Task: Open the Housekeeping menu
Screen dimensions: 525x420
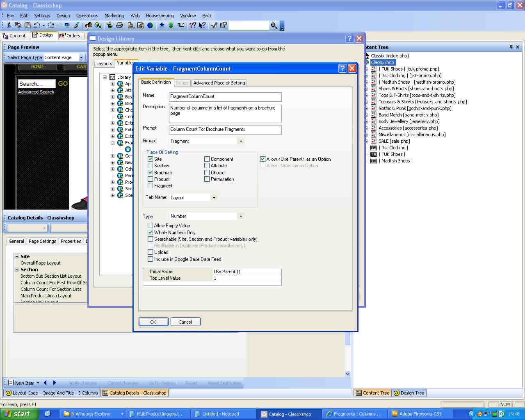Action: pyautogui.click(x=160, y=16)
